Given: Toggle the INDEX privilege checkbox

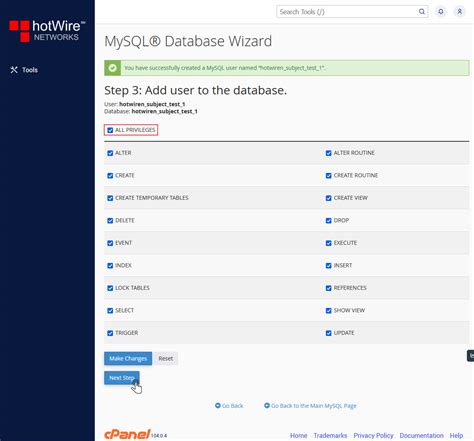Looking at the screenshot, I should click(x=110, y=266).
